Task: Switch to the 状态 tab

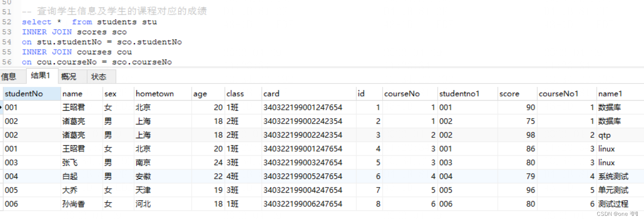Action: (x=99, y=77)
